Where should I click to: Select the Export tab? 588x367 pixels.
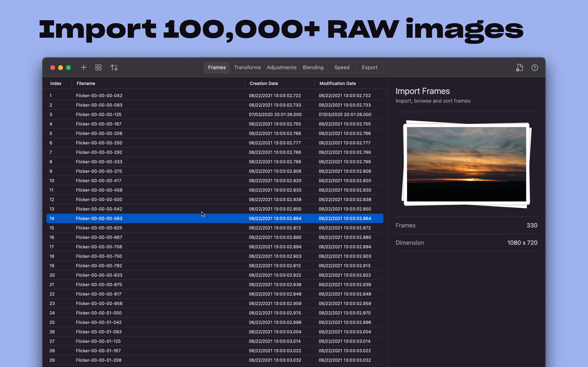coord(369,67)
